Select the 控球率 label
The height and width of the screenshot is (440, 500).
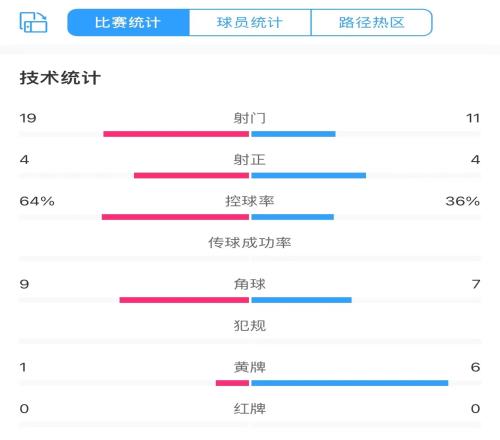tap(250, 201)
